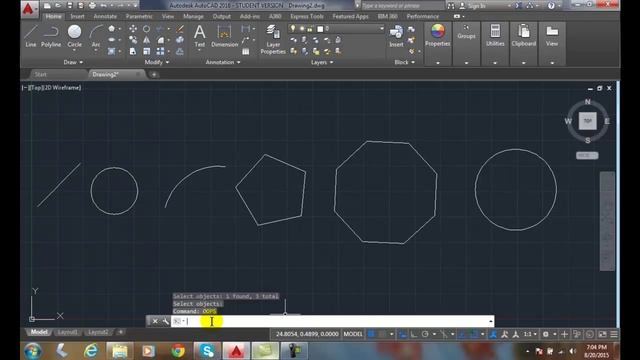
Task: Expand the Block panel dropdown
Action: tap(404, 62)
